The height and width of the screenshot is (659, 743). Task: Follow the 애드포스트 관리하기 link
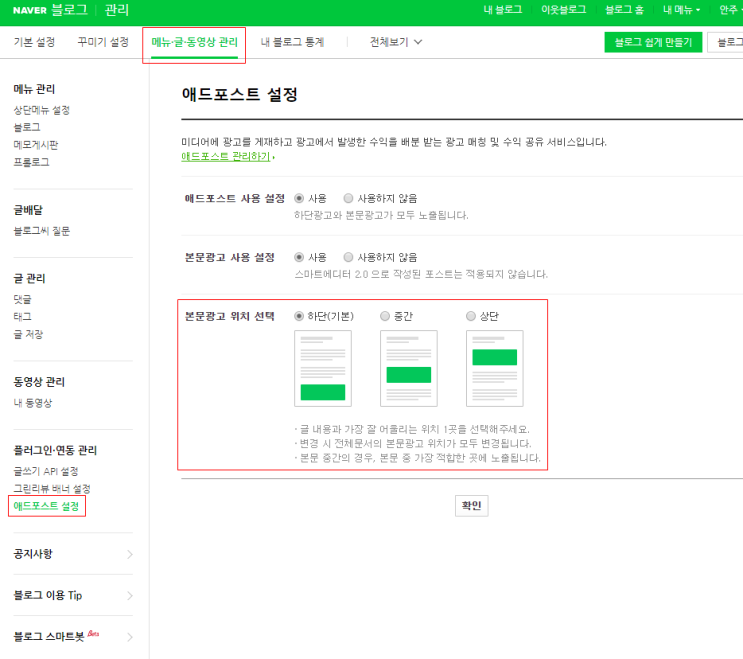coord(226,156)
